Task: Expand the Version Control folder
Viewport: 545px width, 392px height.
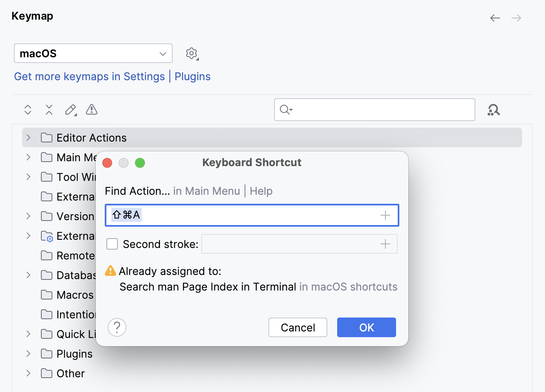Action: coord(28,216)
